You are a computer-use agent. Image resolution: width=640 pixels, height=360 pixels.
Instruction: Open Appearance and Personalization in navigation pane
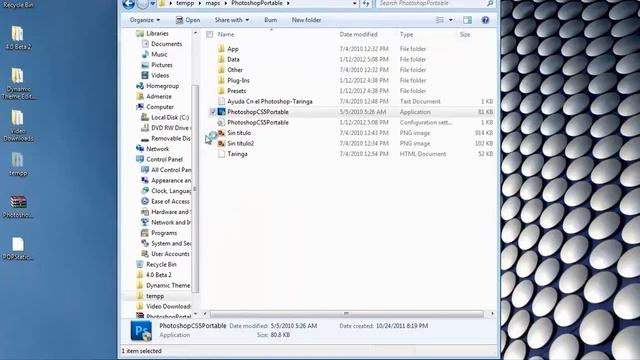click(x=171, y=180)
